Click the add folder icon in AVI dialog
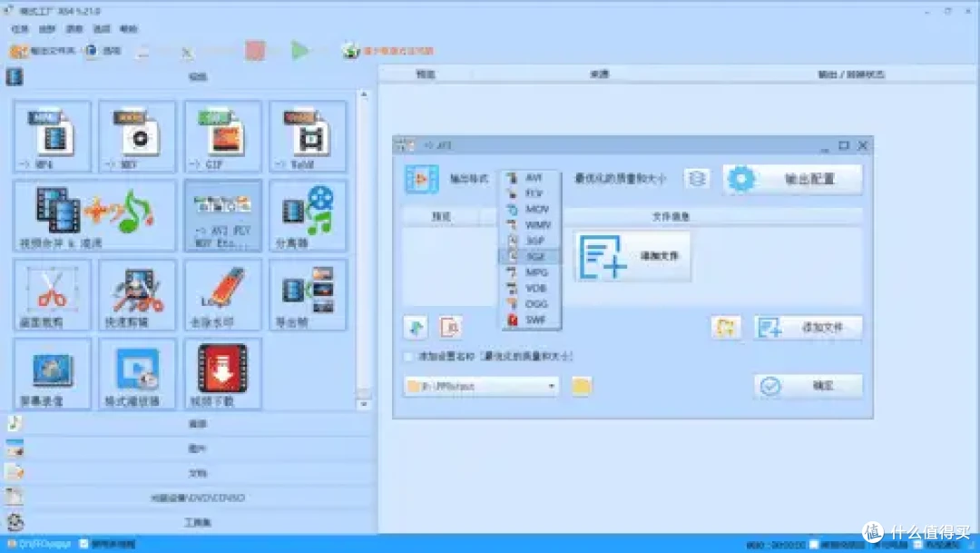The height and width of the screenshot is (553, 980). click(726, 327)
